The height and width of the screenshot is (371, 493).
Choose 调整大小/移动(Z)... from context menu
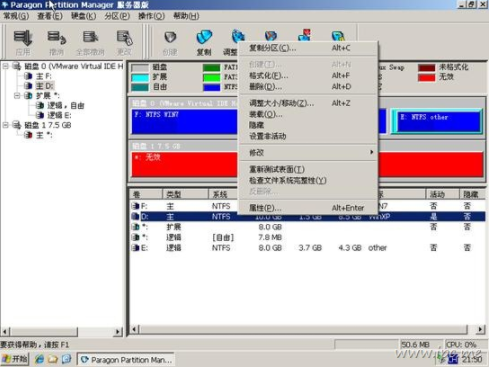coord(308,103)
